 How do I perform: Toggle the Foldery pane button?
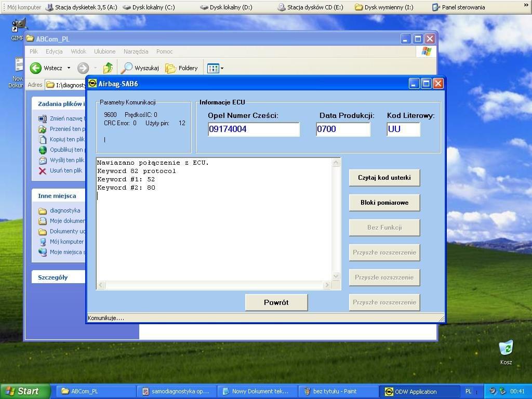(181, 68)
